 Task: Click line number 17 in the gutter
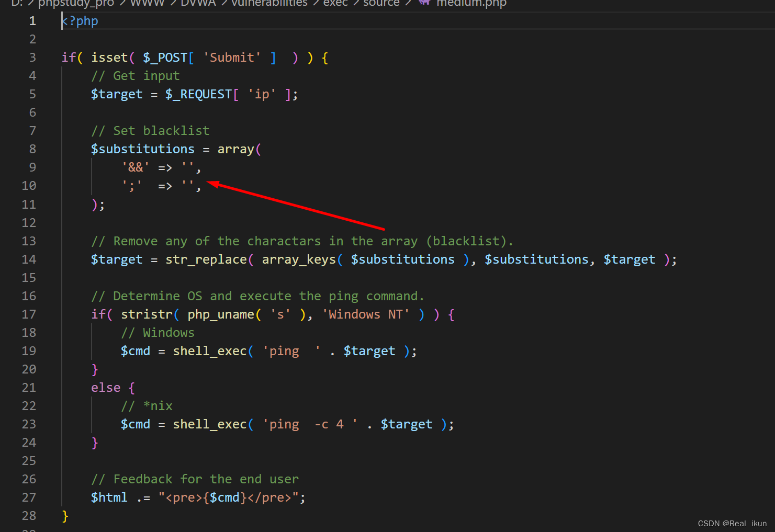[x=29, y=314]
